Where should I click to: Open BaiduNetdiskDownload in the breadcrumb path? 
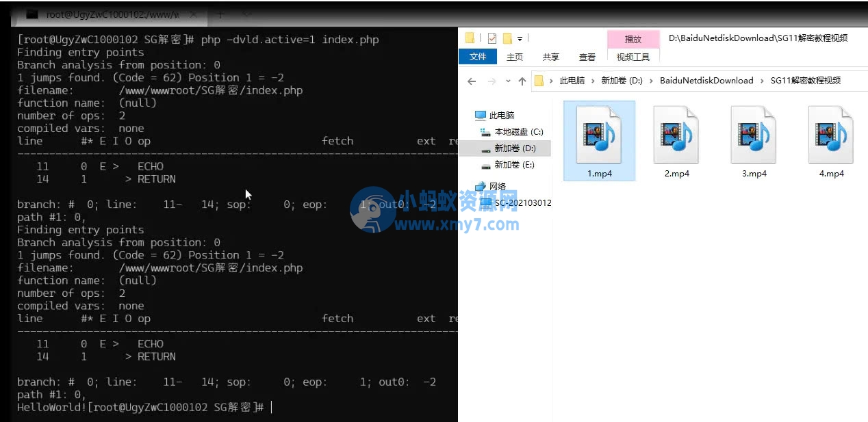tap(706, 80)
